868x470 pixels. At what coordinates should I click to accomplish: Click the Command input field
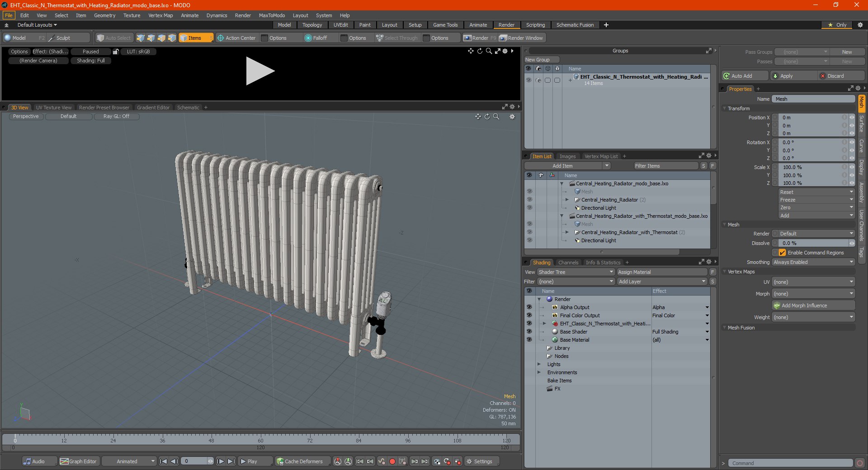point(790,463)
